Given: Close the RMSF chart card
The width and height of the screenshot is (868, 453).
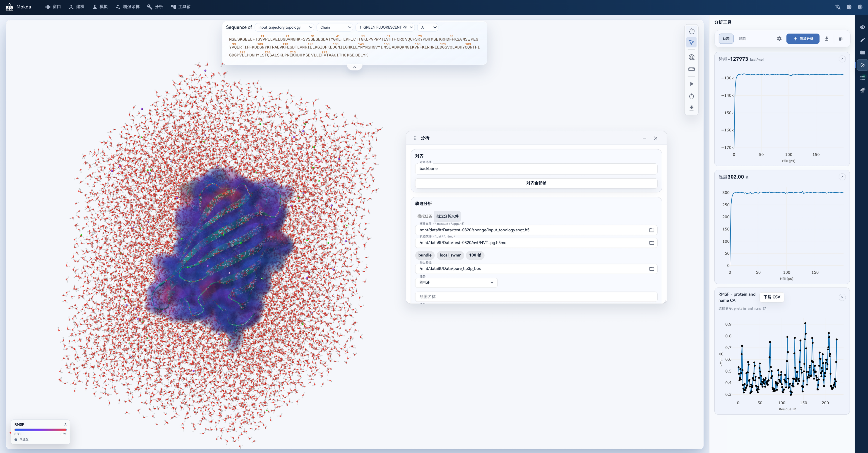Looking at the screenshot, I should 842,297.
